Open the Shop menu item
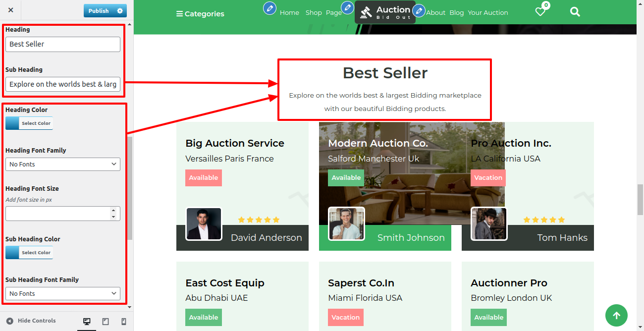This screenshot has width=644, height=331. coord(314,13)
